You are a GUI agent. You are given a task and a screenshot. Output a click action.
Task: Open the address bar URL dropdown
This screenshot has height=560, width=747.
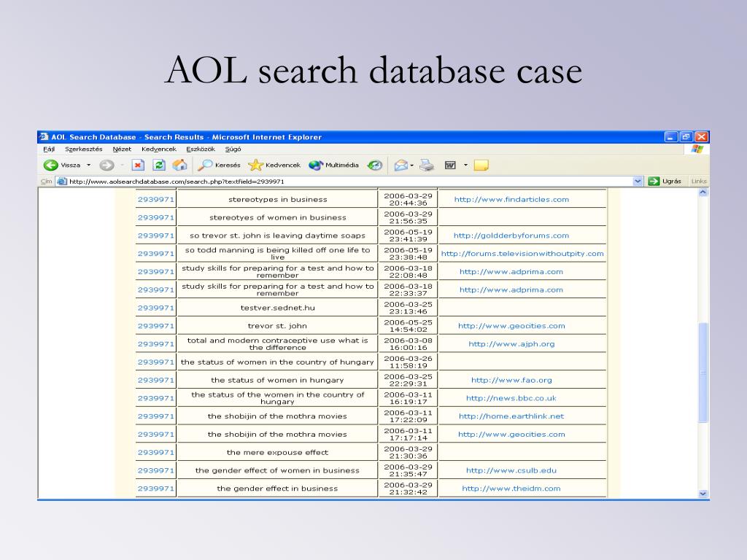tap(638, 182)
